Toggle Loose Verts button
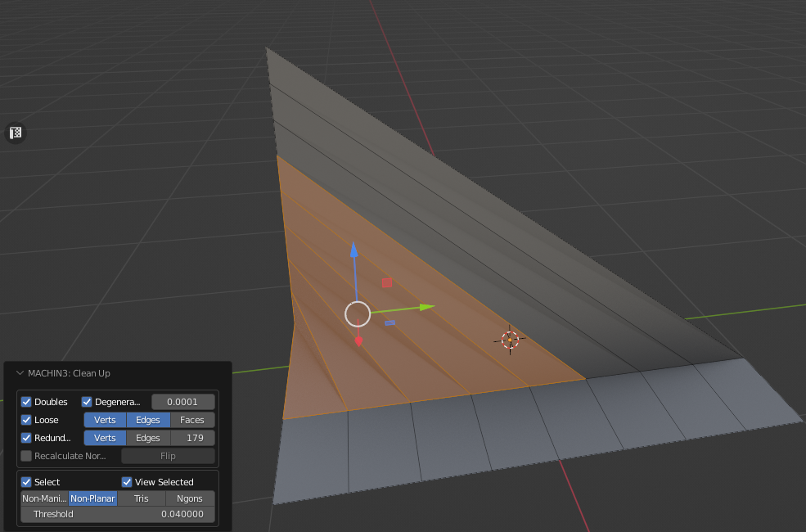This screenshot has height=532, width=806. click(x=105, y=420)
